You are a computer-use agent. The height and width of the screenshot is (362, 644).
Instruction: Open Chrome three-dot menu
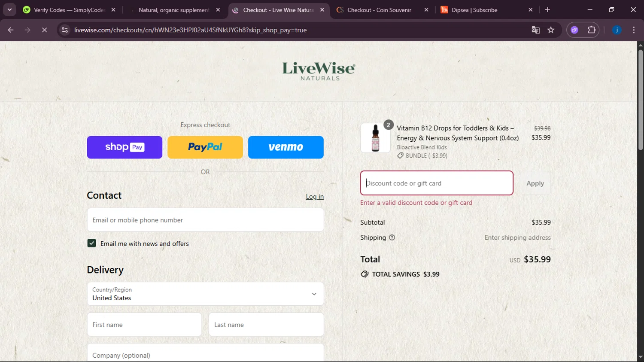pos(634,30)
